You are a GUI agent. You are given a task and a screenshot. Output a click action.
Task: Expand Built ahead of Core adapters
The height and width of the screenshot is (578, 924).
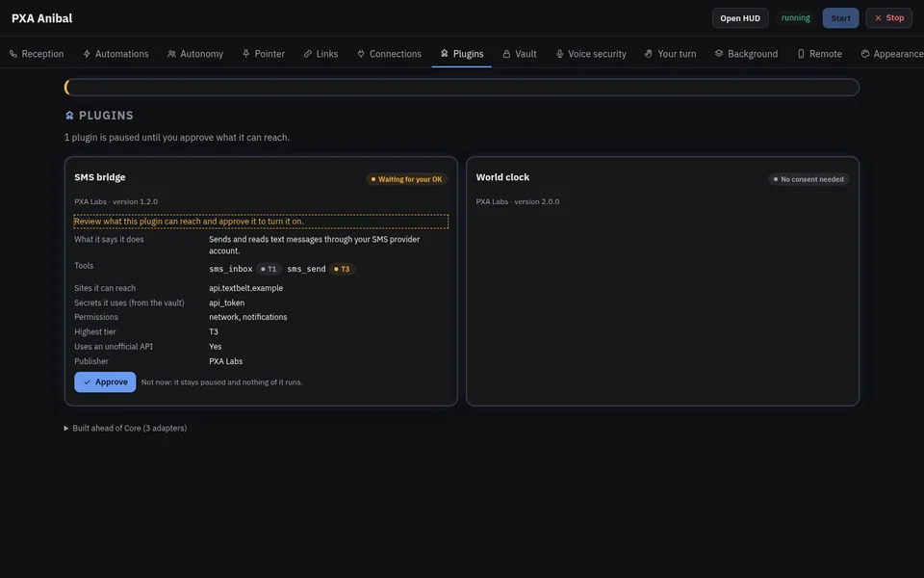click(x=125, y=428)
